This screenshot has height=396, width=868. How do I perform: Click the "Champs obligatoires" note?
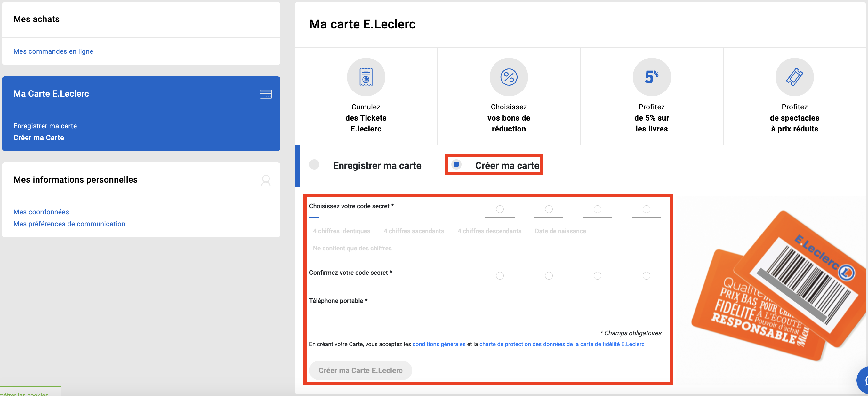631,333
